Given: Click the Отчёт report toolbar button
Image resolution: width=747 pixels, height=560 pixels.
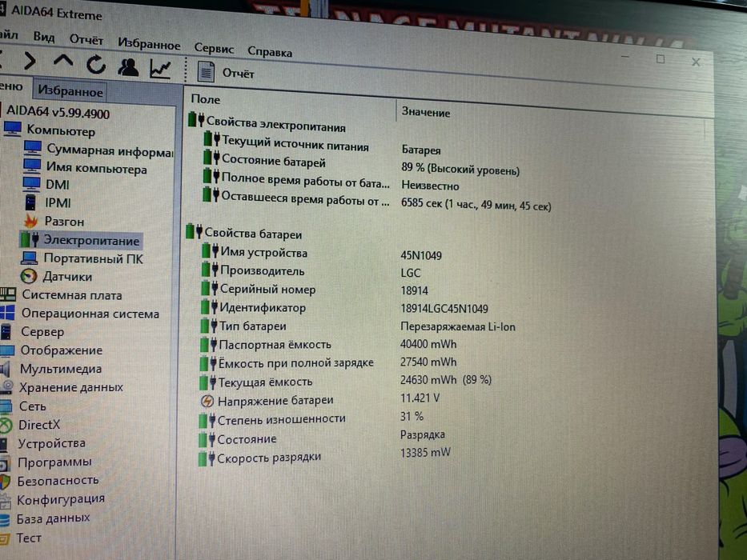Looking at the screenshot, I should point(227,72).
